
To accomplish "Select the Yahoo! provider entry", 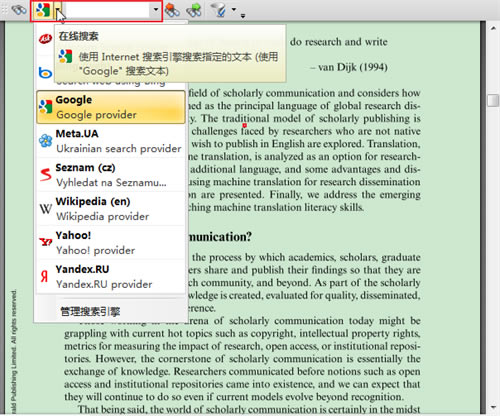I will click(111, 243).
